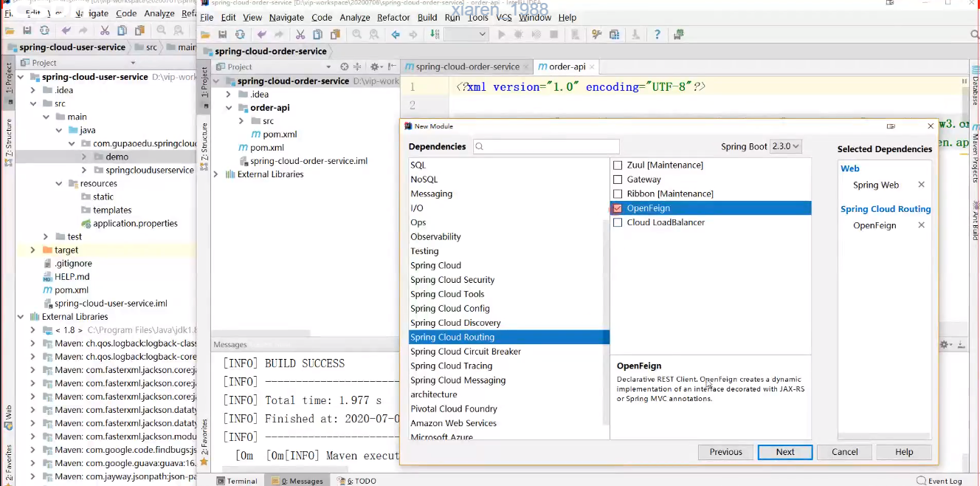Click Cut scissors in order-service window toolbar
The height and width of the screenshot is (486, 980).
(300, 35)
